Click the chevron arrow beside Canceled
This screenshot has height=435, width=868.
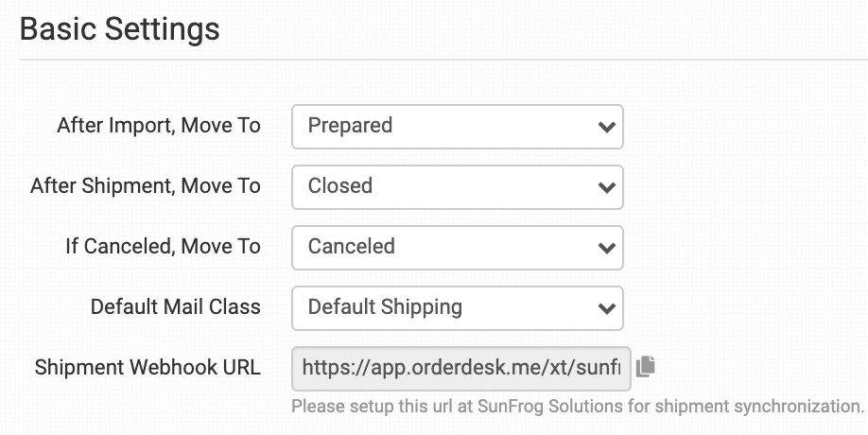point(606,248)
